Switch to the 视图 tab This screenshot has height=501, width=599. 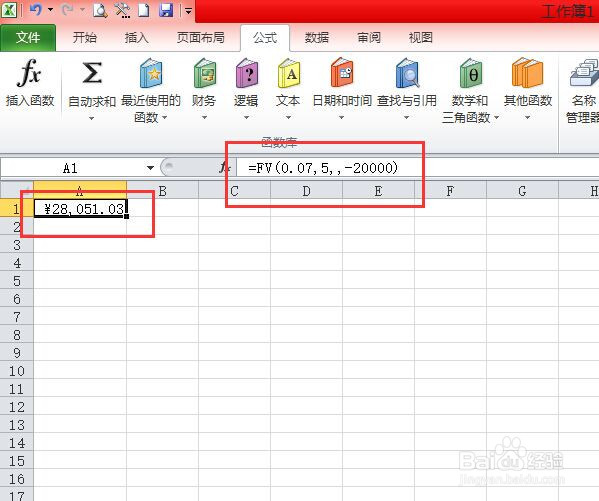(421, 37)
